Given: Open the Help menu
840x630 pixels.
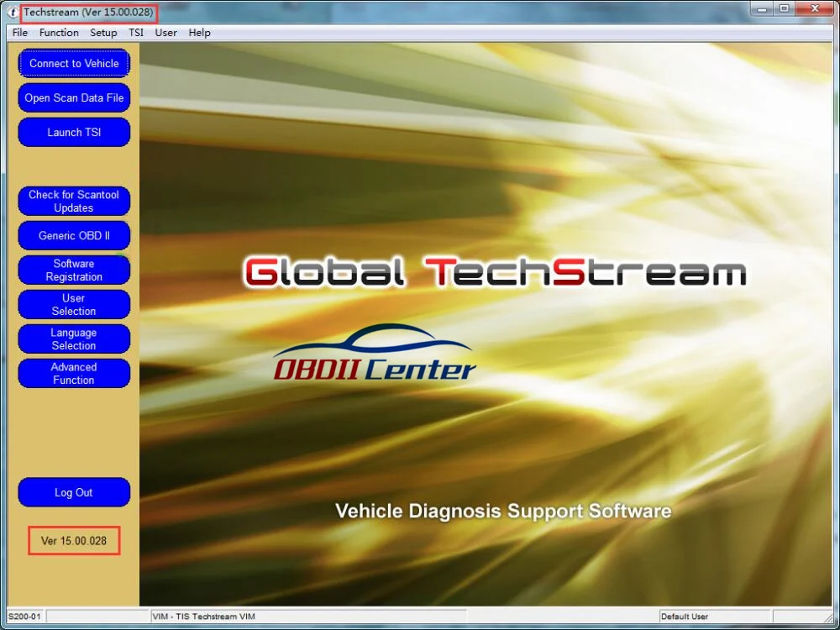Looking at the screenshot, I should point(199,33).
